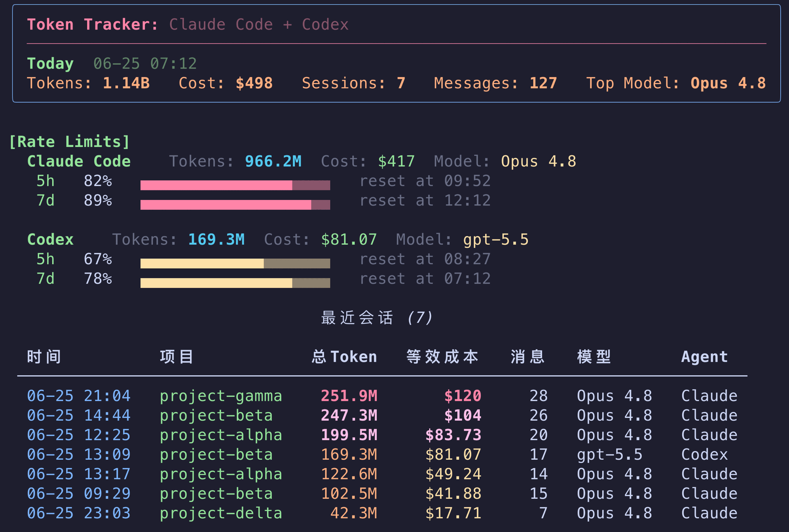Image resolution: width=789 pixels, height=532 pixels.
Task: Click "reset at 08:27" text
Action: [425, 259]
